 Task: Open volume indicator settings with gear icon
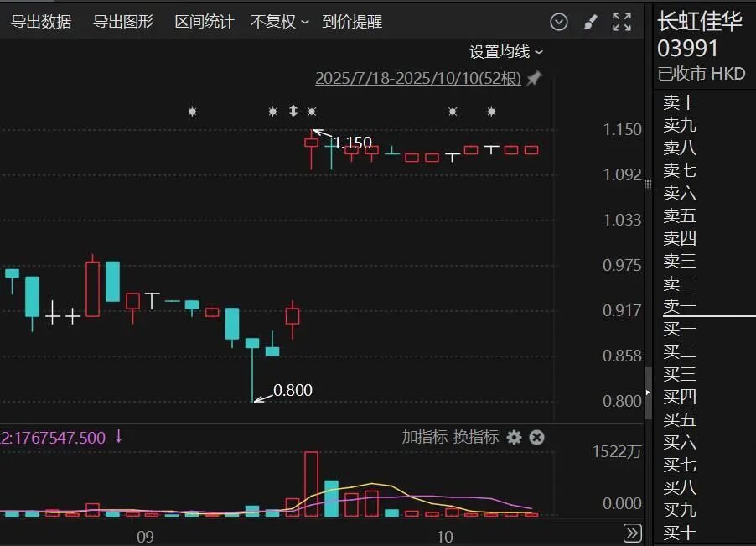tap(515, 437)
